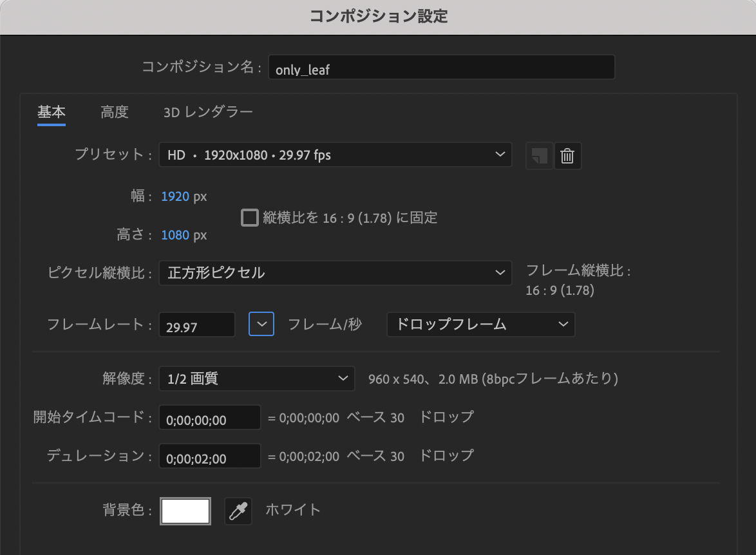The width and height of the screenshot is (756, 555).
Task: Click the デュレーション field showing 0;00;02;00
Action: (x=209, y=456)
